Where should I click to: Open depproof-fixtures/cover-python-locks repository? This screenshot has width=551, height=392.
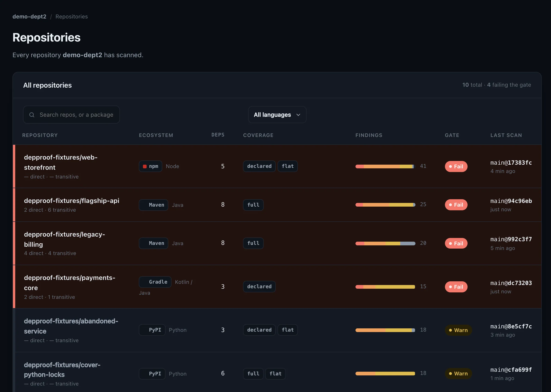62,370
